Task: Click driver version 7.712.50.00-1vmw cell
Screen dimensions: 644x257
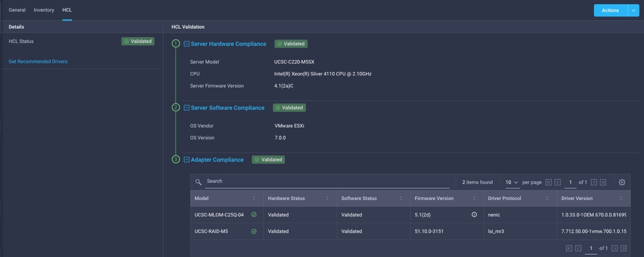Action: [594, 231]
